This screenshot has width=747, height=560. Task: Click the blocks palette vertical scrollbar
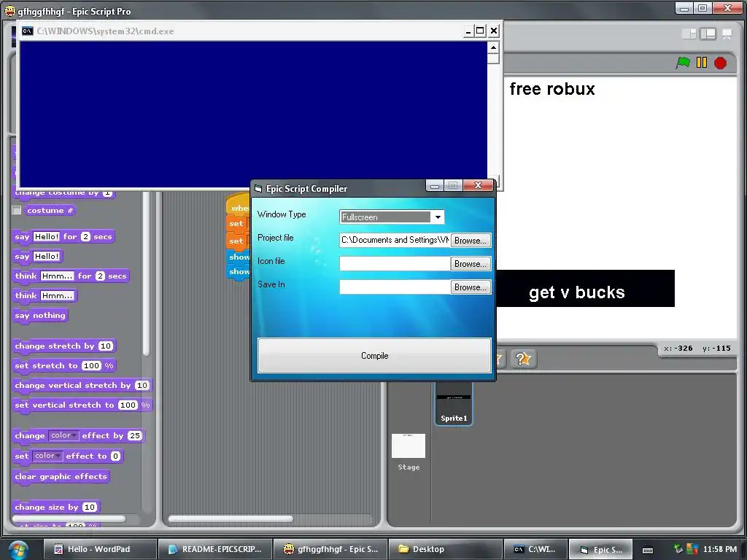click(x=146, y=274)
